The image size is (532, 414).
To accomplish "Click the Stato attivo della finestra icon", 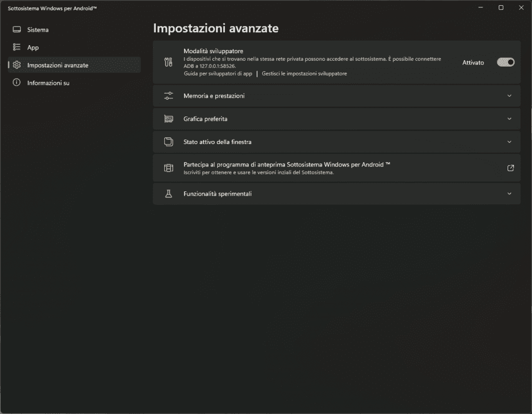I will [168, 141].
